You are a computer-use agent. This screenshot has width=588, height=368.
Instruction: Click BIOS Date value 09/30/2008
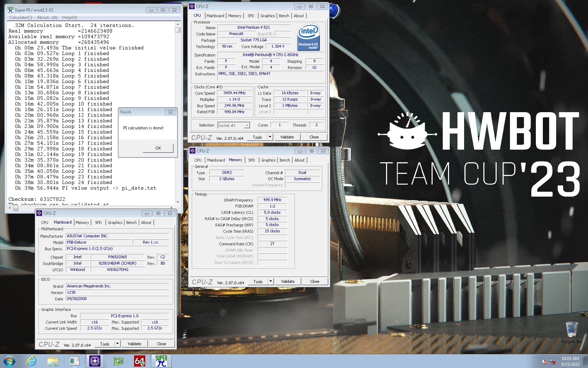pyautogui.click(x=117, y=299)
